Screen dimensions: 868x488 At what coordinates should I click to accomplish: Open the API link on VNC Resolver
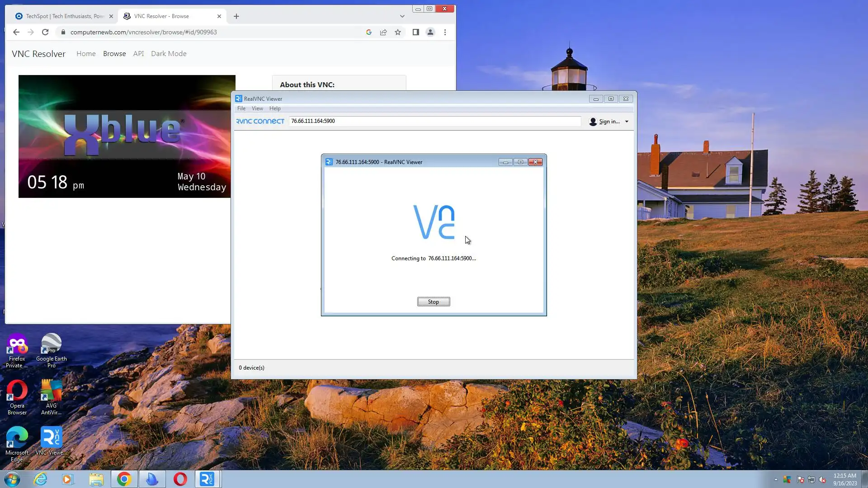point(138,54)
